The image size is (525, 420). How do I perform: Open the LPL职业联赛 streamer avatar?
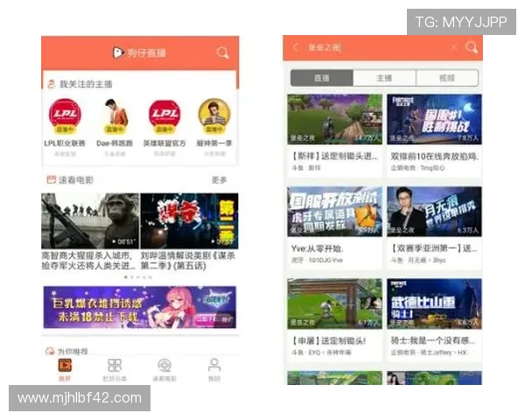(65, 115)
